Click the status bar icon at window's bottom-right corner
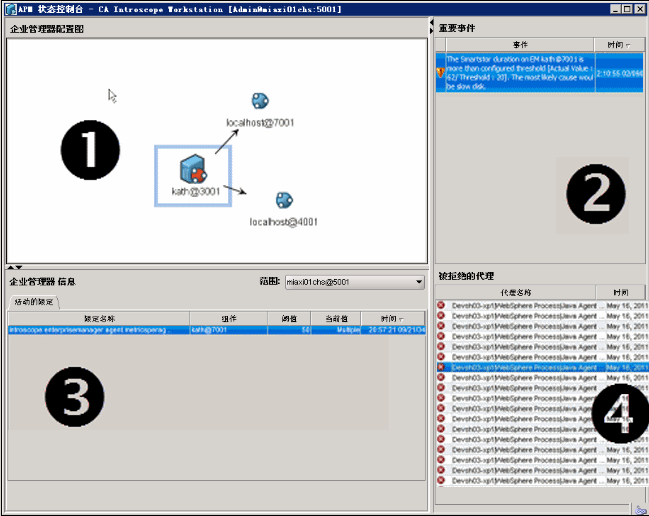 (641, 510)
